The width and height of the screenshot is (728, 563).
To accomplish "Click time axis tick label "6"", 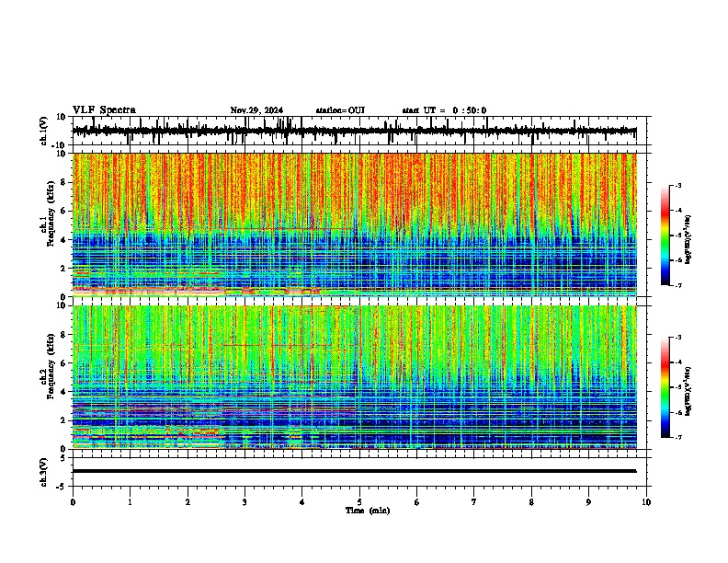I will [417, 502].
